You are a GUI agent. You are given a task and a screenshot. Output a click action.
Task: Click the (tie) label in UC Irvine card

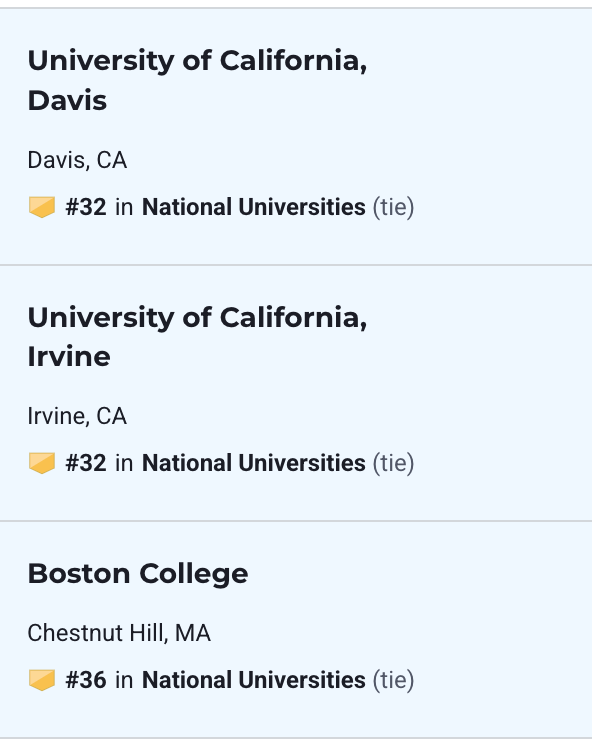point(393,463)
